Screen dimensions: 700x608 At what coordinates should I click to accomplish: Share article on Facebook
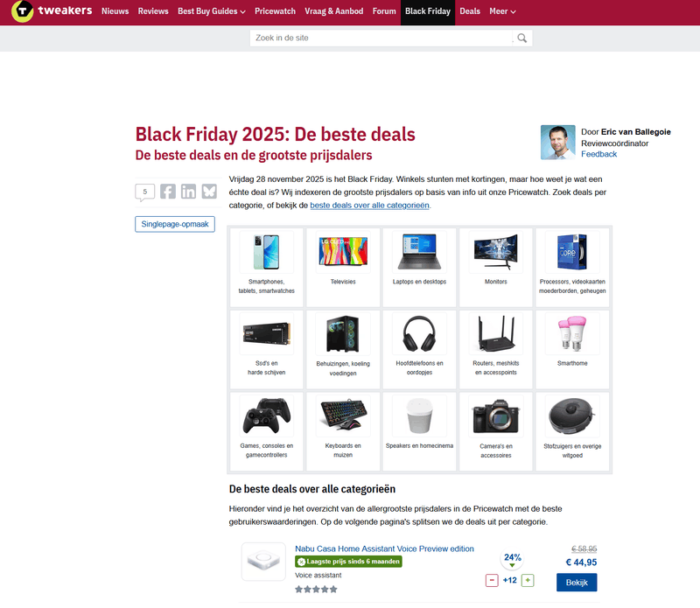click(x=168, y=192)
